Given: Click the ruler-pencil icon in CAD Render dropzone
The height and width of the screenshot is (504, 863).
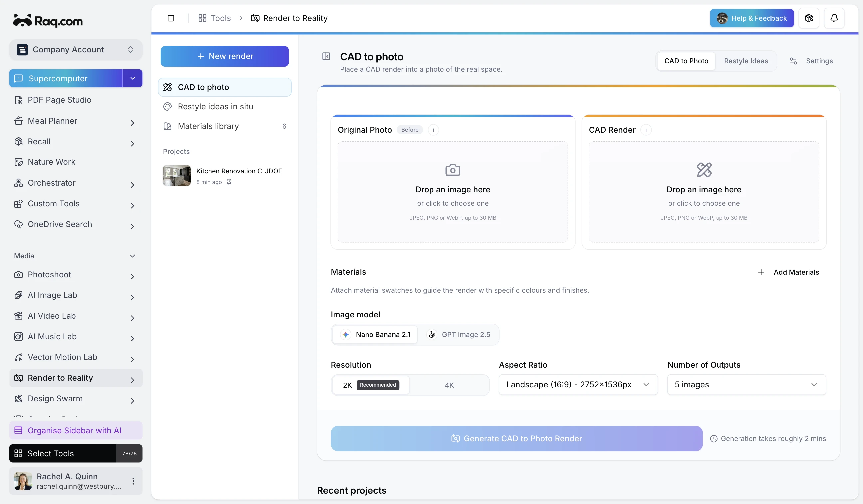Looking at the screenshot, I should 704,170.
